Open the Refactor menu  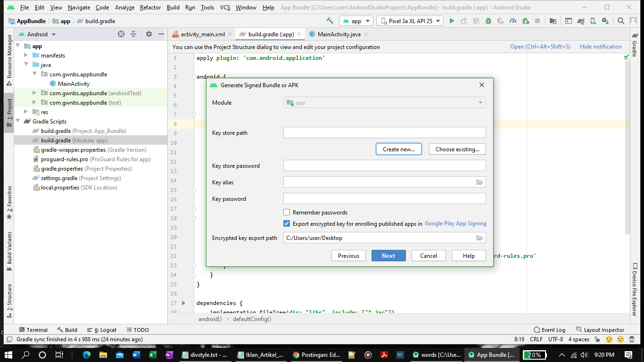[x=150, y=7]
